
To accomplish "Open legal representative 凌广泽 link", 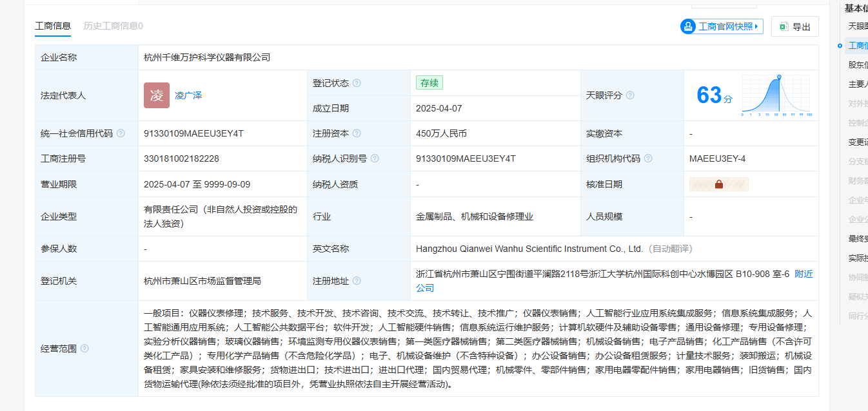I will pos(188,95).
